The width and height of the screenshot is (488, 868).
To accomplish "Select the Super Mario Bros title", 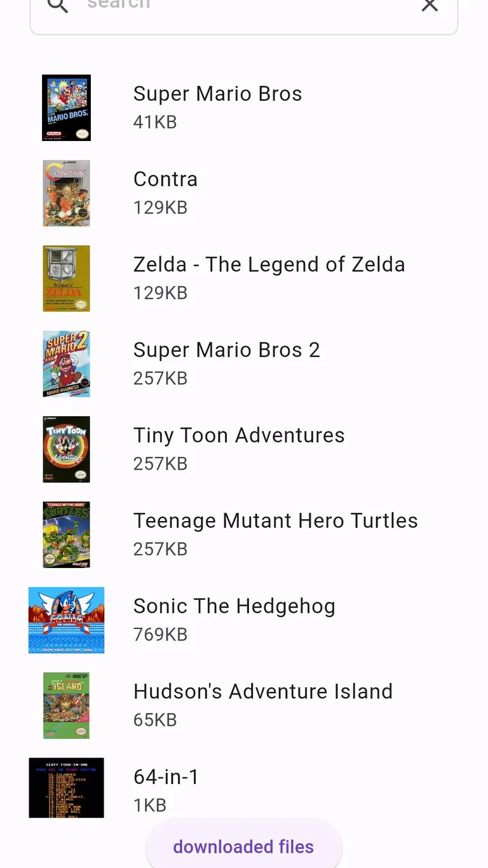I will click(217, 94).
